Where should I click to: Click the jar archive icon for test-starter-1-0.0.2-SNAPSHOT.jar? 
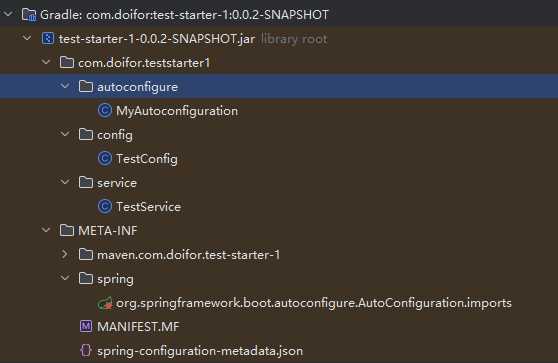(x=48, y=38)
